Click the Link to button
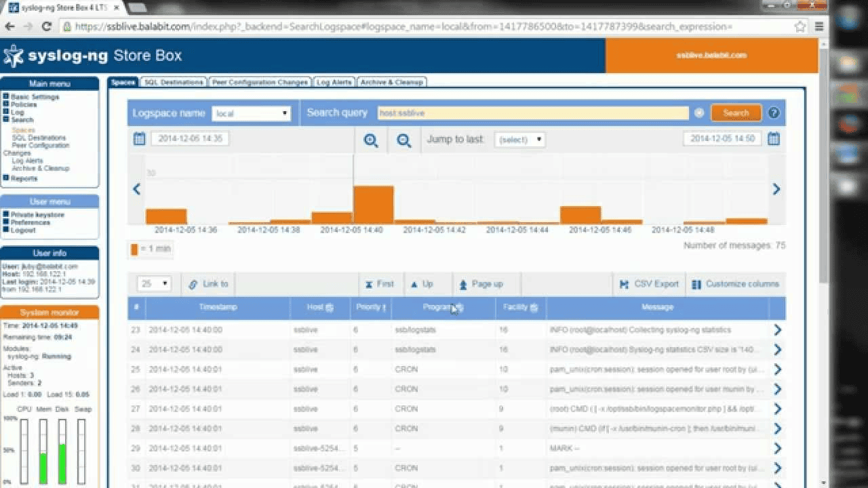Image resolution: width=868 pixels, height=488 pixels. tap(209, 284)
